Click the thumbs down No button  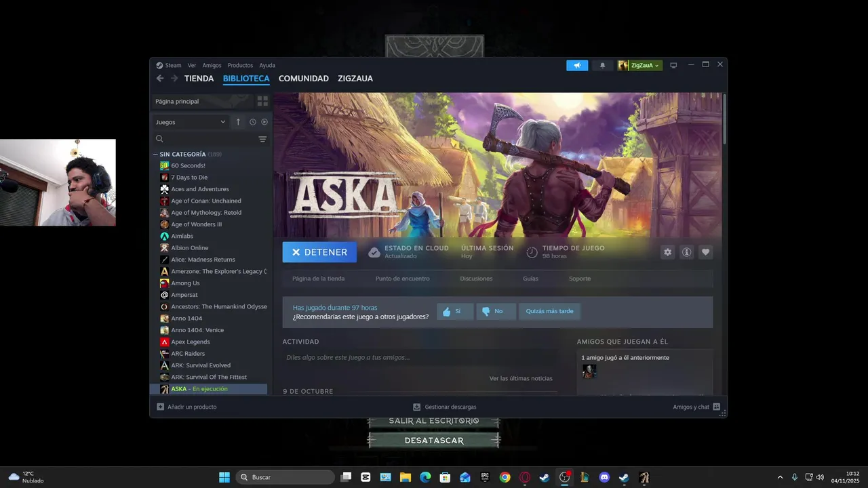[496, 312]
